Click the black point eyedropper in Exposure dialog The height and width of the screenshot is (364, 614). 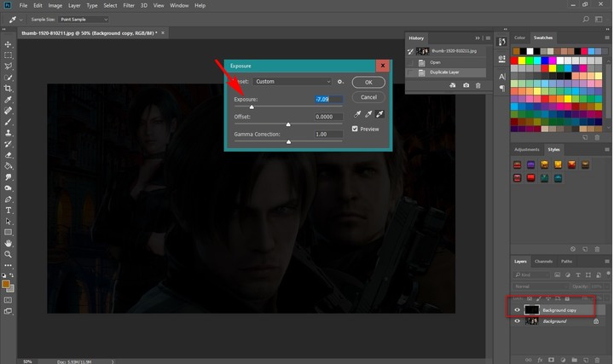tap(357, 114)
